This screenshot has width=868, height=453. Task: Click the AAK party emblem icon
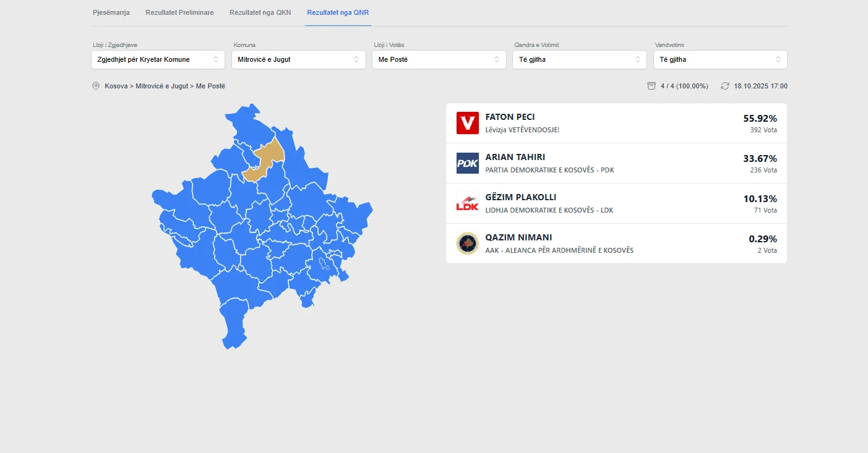[x=467, y=243]
